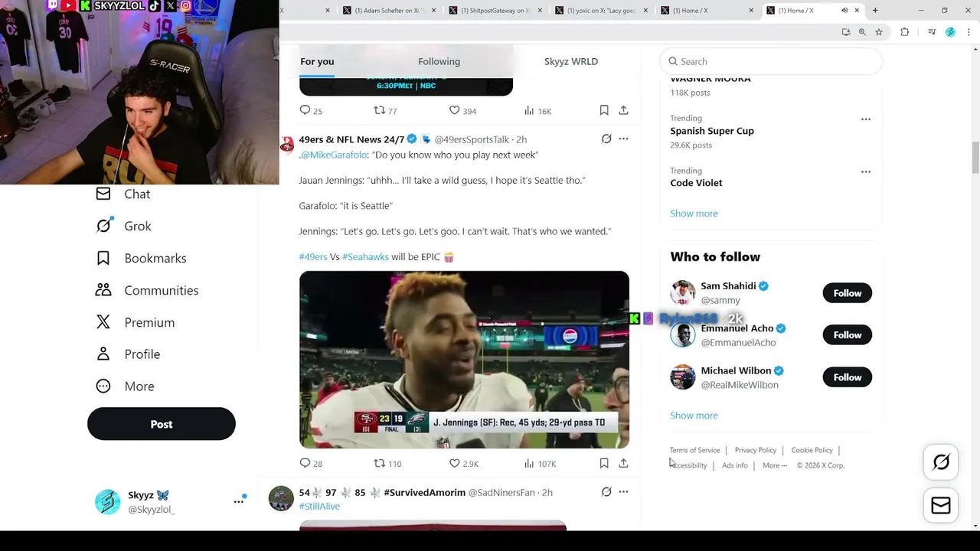
Task: Open account menu next to Skyyz profile
Action: click(x=239, y=501)
